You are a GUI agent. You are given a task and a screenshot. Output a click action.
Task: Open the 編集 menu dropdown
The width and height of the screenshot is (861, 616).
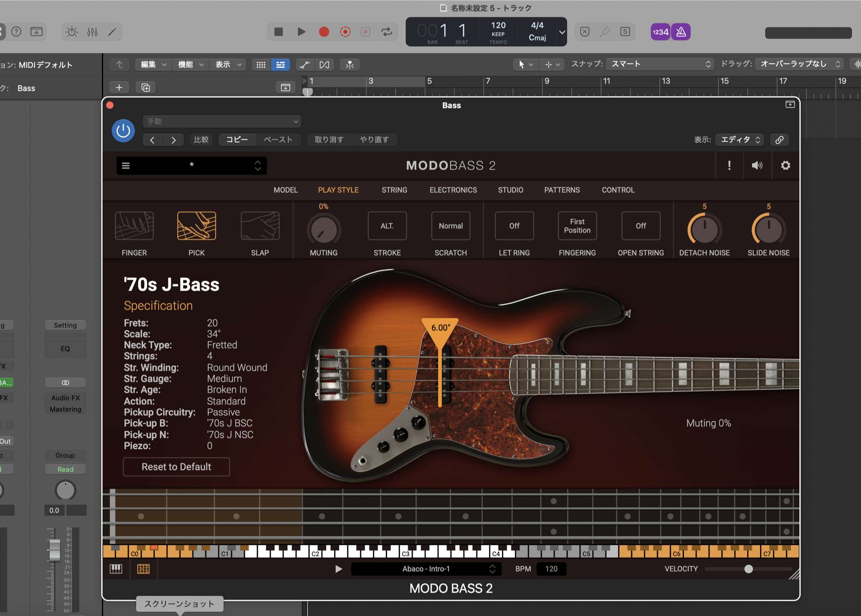[x=153, y=65]
